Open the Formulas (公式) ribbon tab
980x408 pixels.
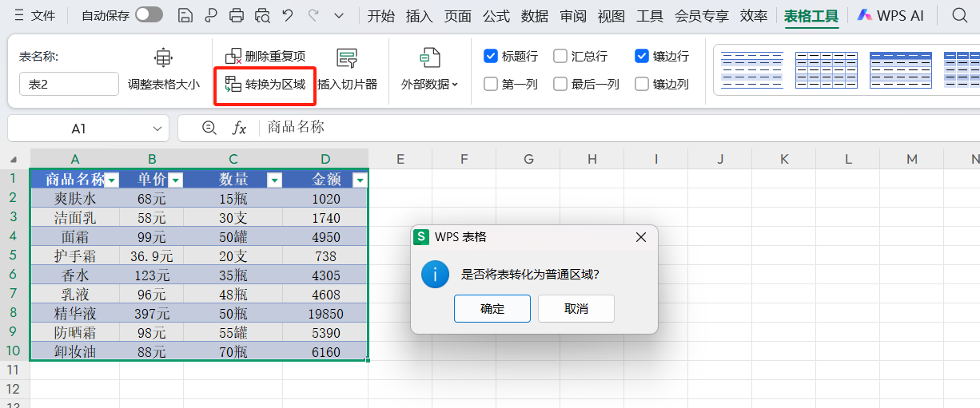496,15
